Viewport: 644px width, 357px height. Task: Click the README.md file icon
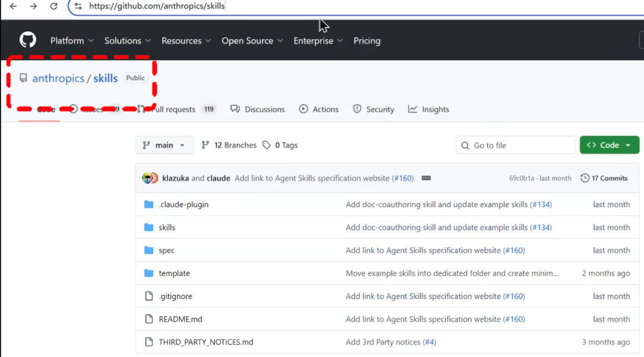point(148,319)
